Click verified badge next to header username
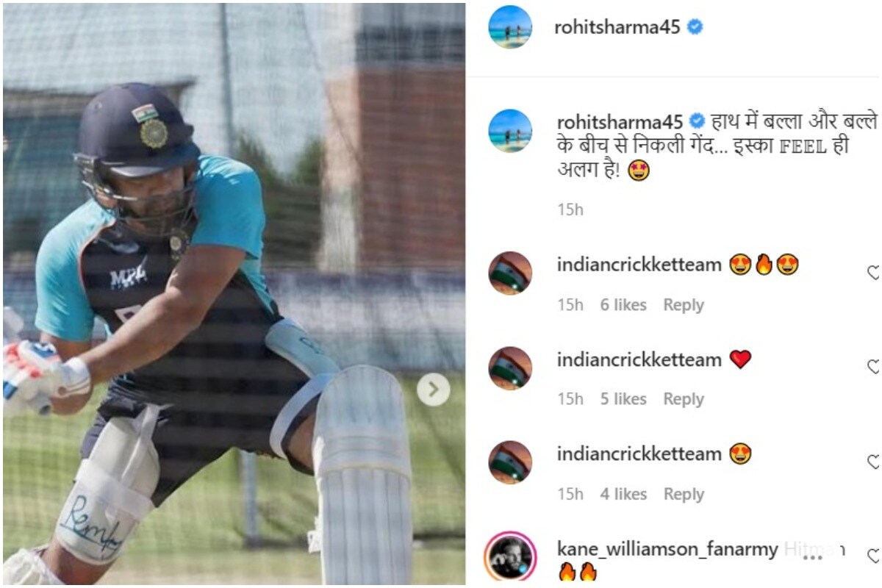Image resolution: width=882 pixels, height=588 pixels. click(694, 27)
